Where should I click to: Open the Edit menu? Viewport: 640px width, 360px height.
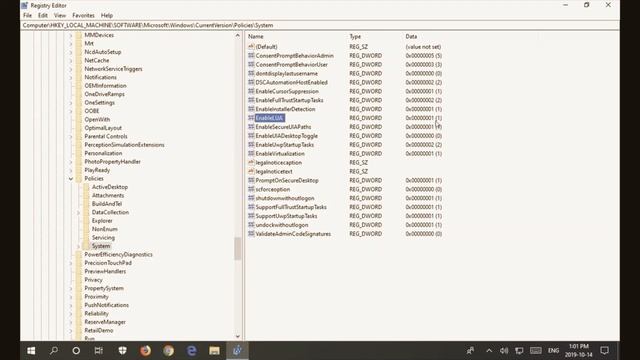43,16
